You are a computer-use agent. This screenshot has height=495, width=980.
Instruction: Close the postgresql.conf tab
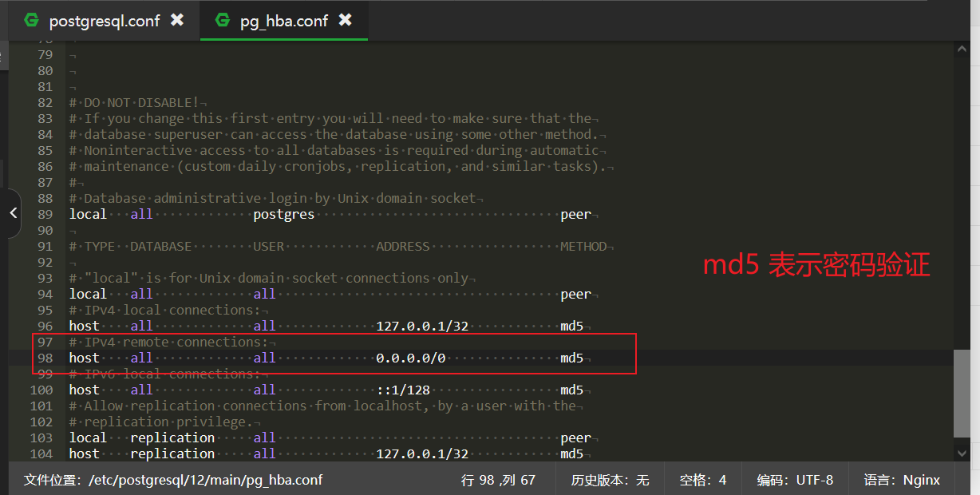pyautogui.click(x=176, y=22)
